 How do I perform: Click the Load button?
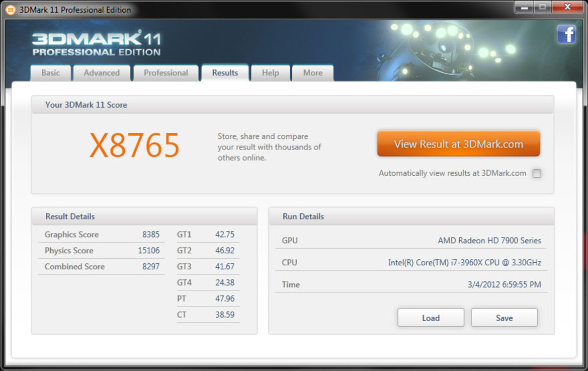[431, 318]
